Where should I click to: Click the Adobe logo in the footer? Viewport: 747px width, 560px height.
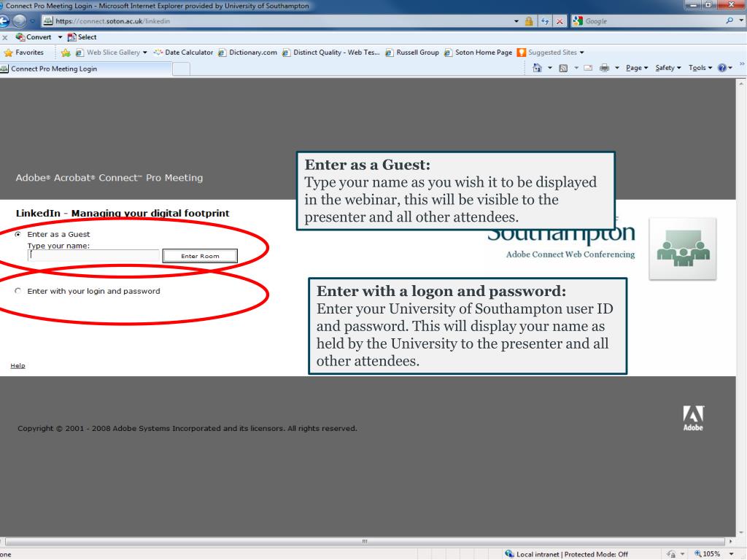click(693, 418)
